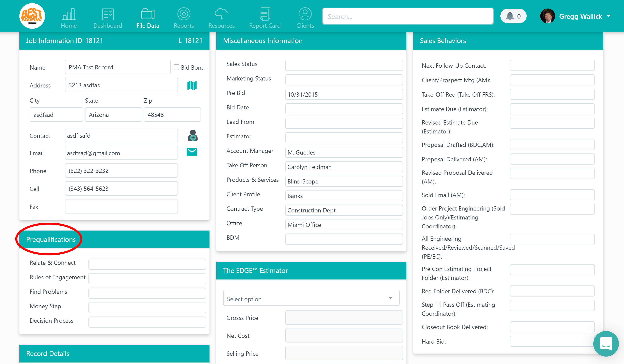Click Gregg Wallick's profile avatar
The width and height of the screenshot is (624, 364).
click(547, 16)
